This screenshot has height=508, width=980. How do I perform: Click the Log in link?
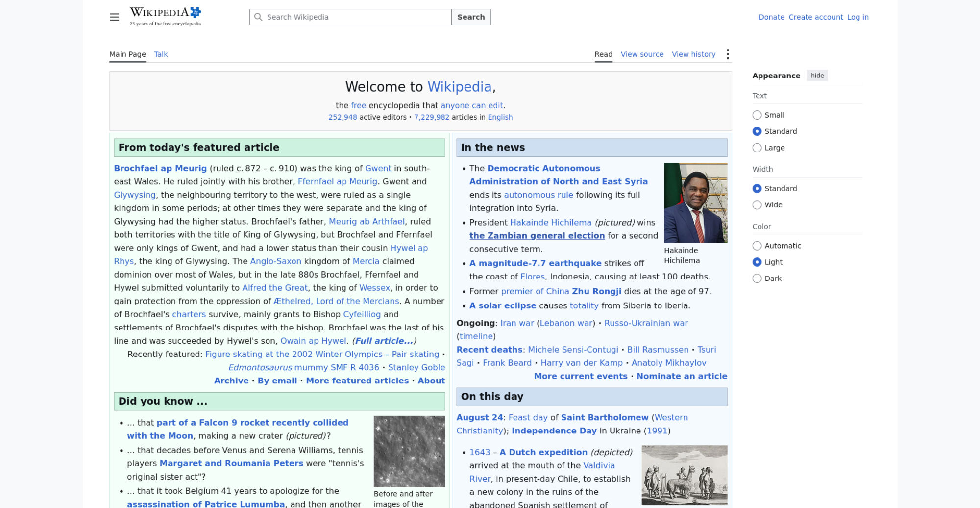[857, 17]
